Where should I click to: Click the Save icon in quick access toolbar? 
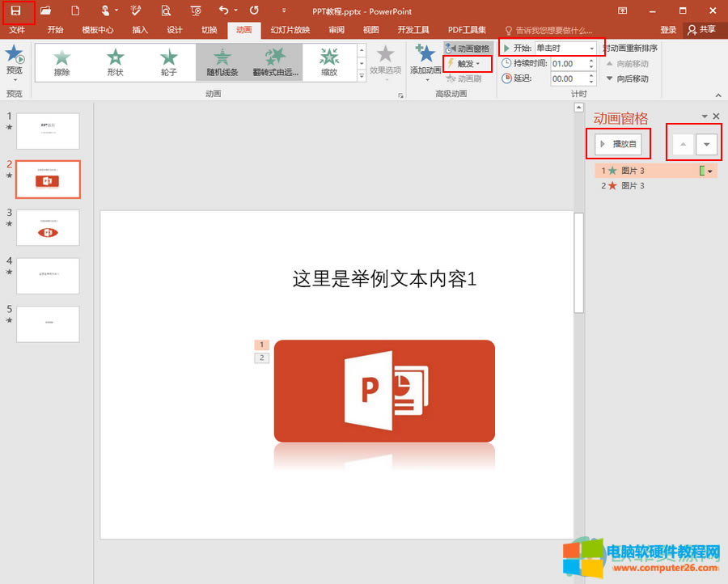tap(15, 11)
